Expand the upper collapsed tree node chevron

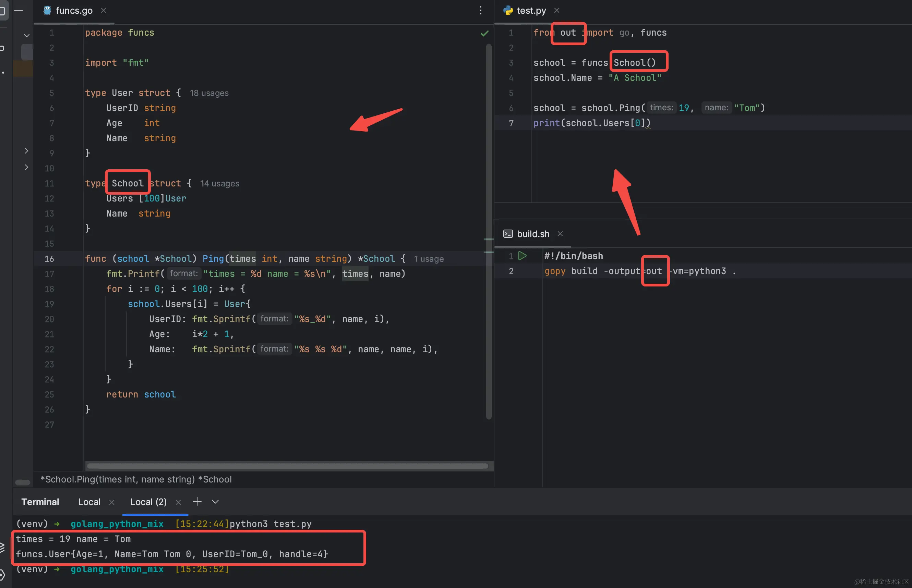coord(26,151)
